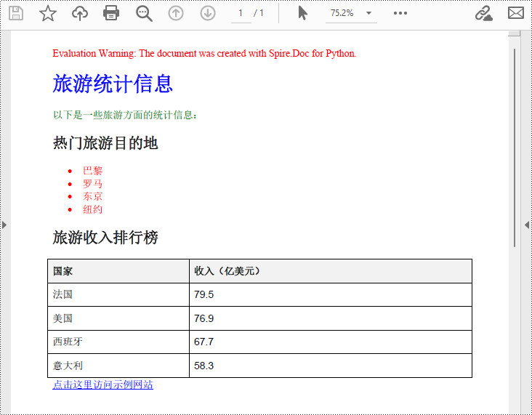Screen dimensions: 532x415
Task: Open more tools ellipsis menu
Action: click(x=400, y=13)
